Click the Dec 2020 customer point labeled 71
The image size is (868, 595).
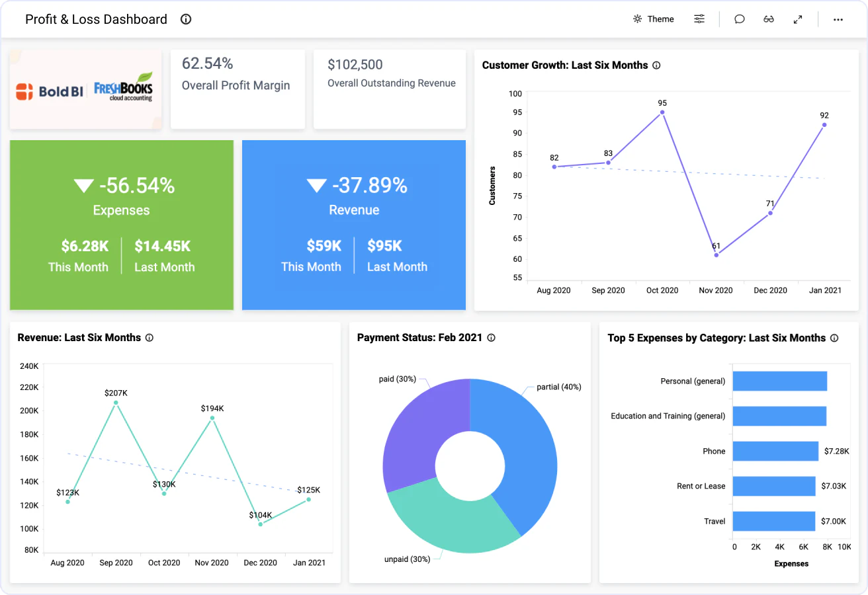[770, 213]
